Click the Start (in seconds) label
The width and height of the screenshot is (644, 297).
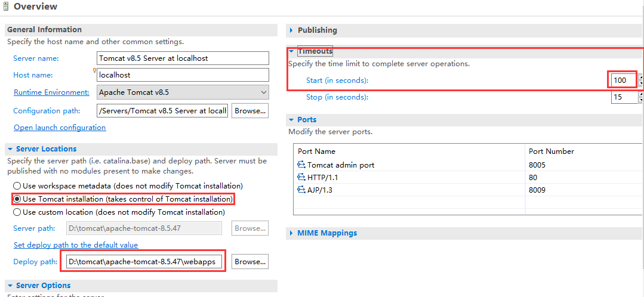pos(337,81)
